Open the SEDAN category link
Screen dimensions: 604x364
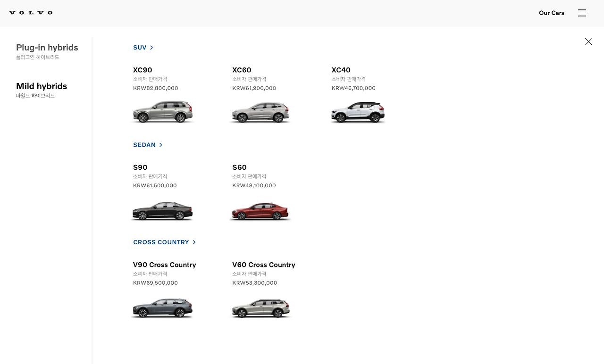[148, 145]
